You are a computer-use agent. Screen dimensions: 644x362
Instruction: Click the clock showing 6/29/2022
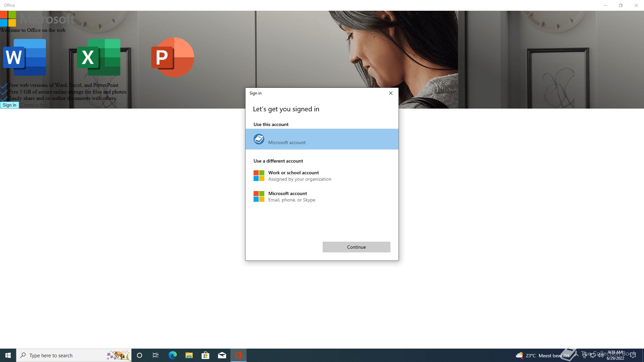click(615, 355)
